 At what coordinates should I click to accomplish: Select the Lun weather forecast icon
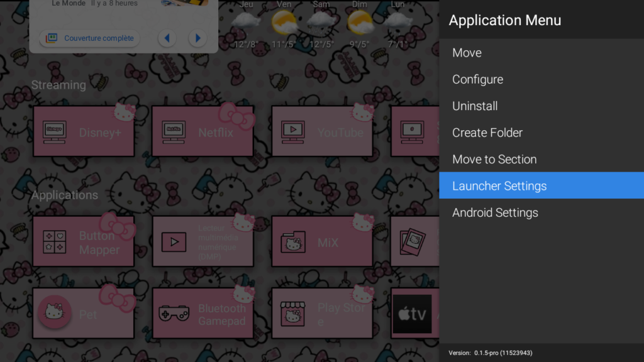point(397,22)
